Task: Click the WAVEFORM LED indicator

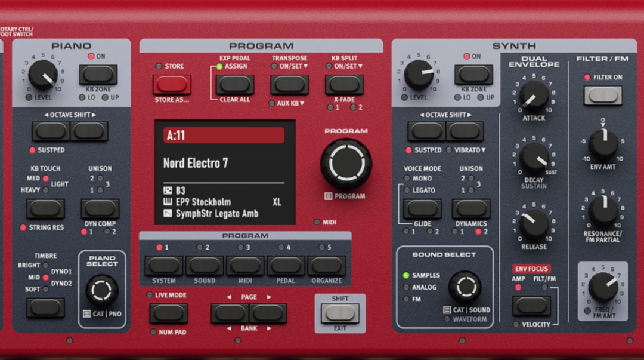Action: [x=447, y=319]
